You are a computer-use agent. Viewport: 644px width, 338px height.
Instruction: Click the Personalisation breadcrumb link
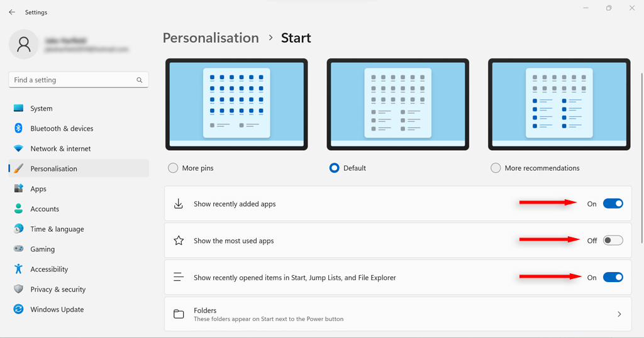tap(211, 38)
